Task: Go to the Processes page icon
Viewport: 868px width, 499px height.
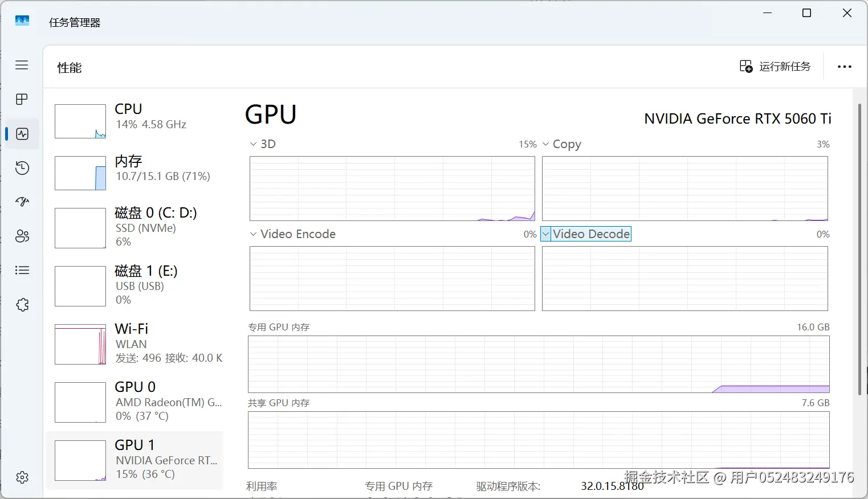Action: point(22,99)
